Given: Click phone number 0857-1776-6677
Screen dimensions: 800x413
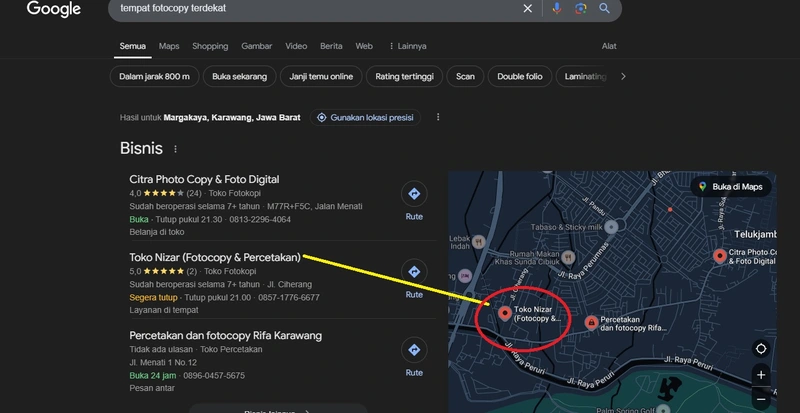Looking at the screenshot, I should [x=289, y=298].
